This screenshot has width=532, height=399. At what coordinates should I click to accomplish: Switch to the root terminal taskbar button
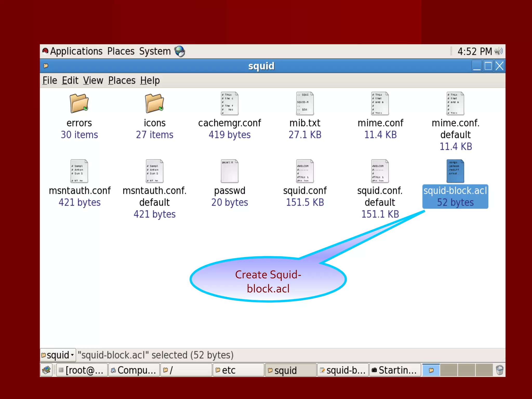click(x=82, y=370)
